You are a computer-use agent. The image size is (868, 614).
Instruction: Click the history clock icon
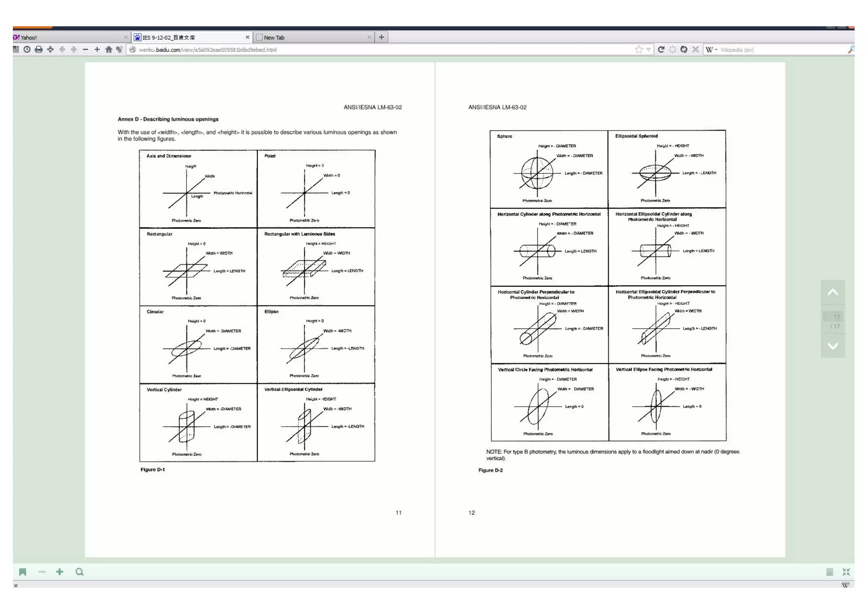(x=27, y=50)
